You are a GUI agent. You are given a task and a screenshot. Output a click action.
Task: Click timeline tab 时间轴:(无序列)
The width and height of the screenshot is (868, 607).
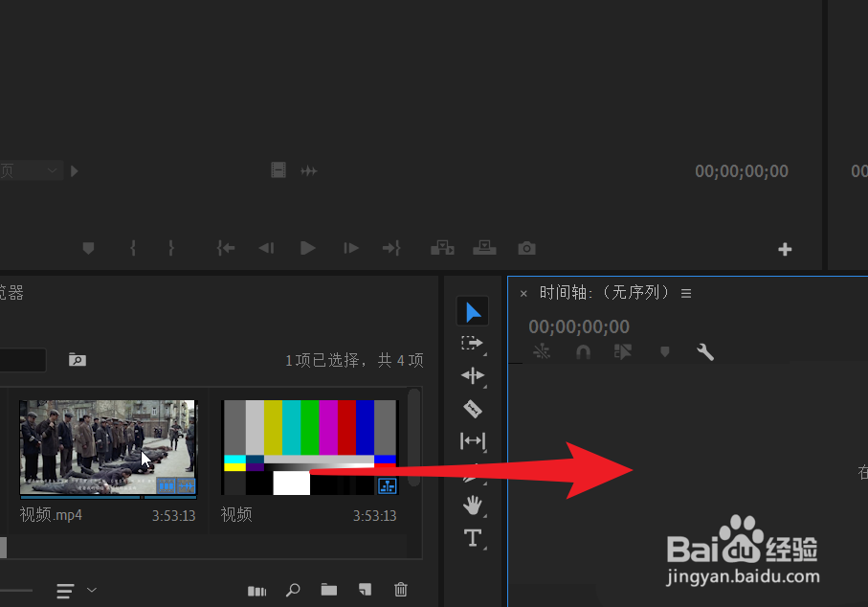605,292
